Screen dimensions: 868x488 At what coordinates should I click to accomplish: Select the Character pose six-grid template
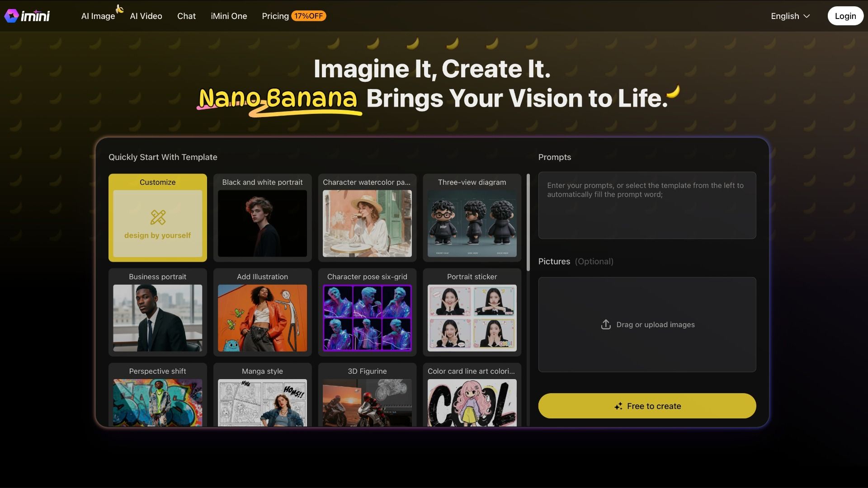[367, 312]
